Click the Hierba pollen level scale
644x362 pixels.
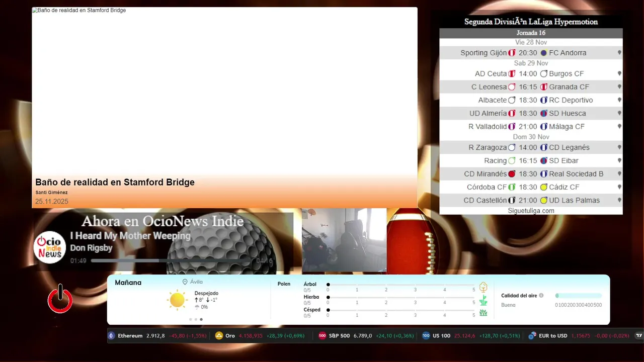click(401, 300)
